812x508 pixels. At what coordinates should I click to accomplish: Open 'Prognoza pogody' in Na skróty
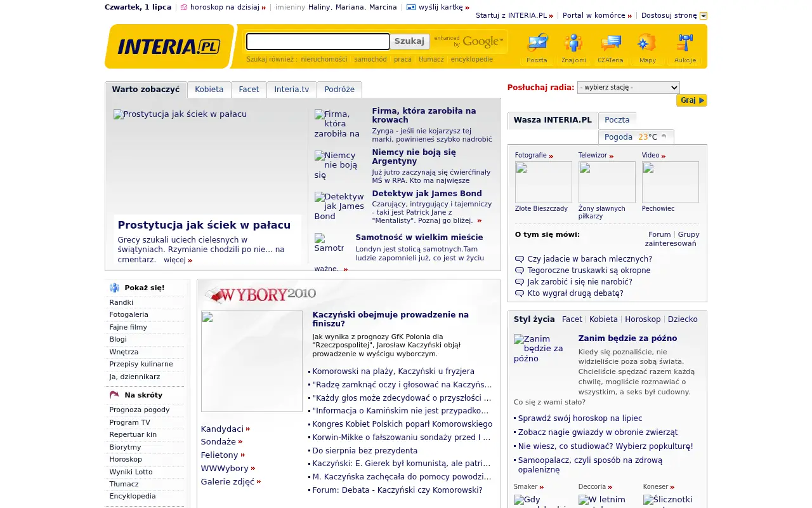(x=140, y=410)
